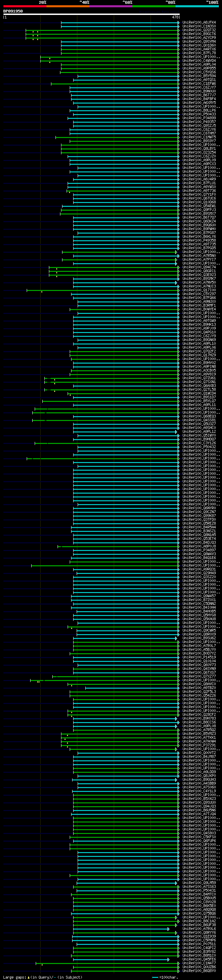Select hit label UniRef100_Q45FE6

pos(199,959)
